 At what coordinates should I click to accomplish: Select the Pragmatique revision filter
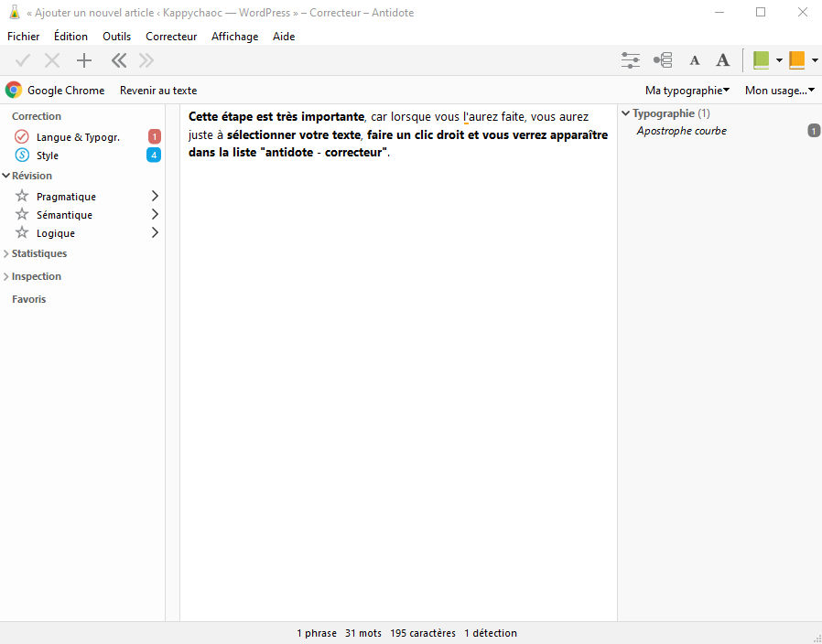pyautogui.click(x=66, y=197)
